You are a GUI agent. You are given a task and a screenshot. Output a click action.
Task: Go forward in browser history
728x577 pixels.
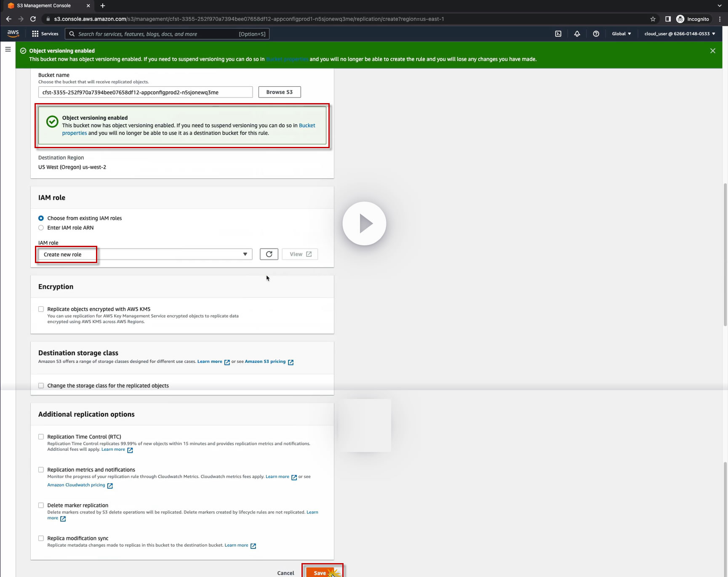21,19
